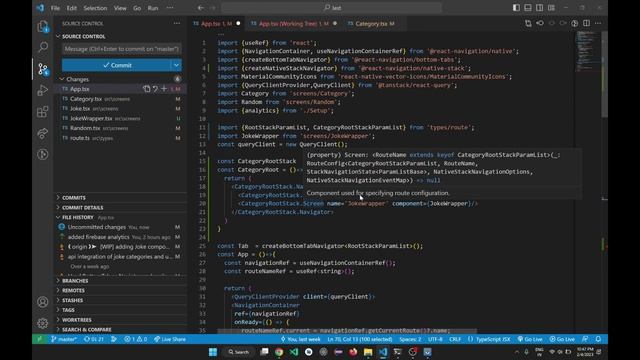
Task: Click the master branch status bar item
Action: tap(64, 339)
